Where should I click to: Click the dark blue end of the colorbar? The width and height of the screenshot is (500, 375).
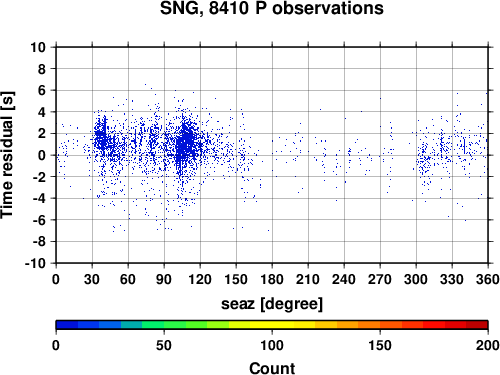(x=67, y=325)
